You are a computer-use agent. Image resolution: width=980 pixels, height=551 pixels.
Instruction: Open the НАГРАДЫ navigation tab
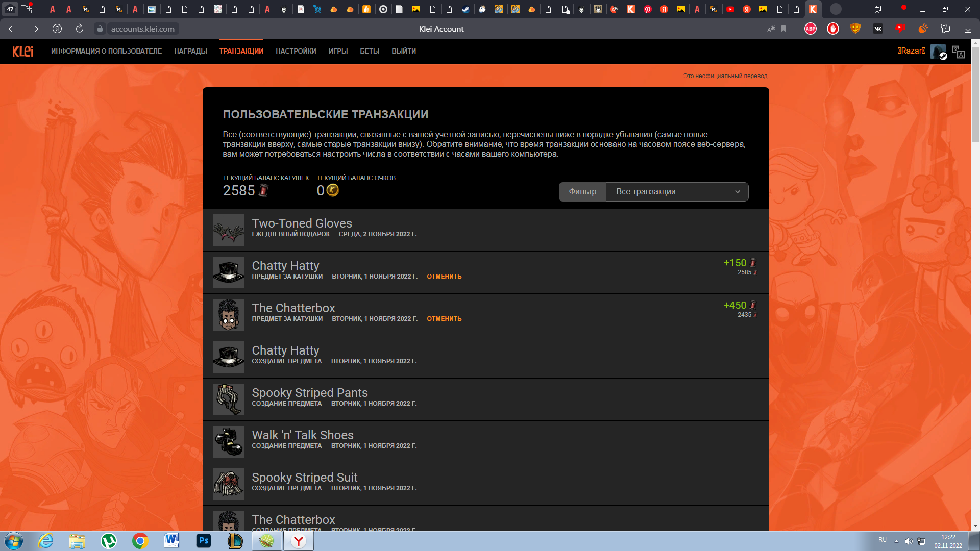pyautogui.click(x=190, y=51)
